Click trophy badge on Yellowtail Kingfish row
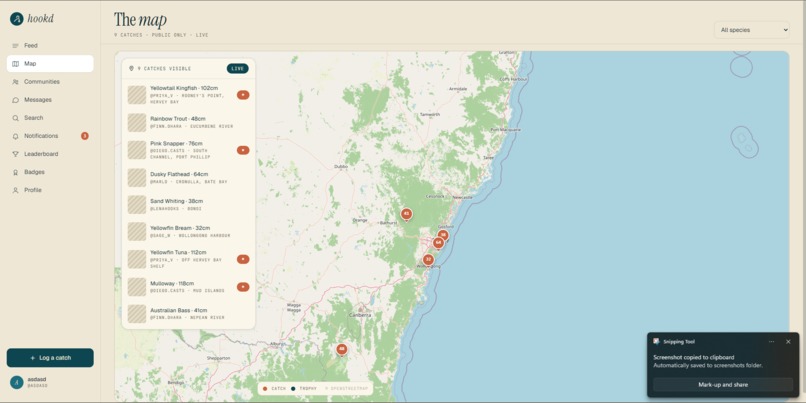The height and width of the screenshot is (403, 806). click(243, 95)
